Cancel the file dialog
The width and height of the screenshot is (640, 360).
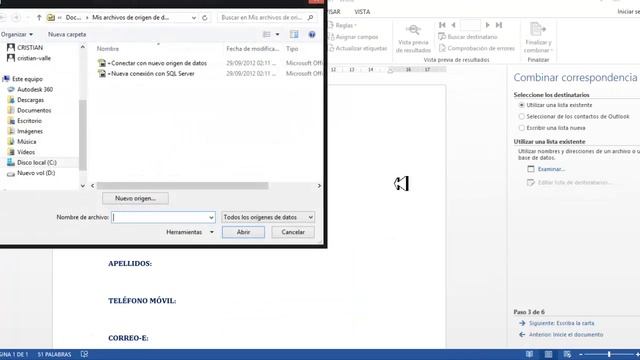click(293, 232)
